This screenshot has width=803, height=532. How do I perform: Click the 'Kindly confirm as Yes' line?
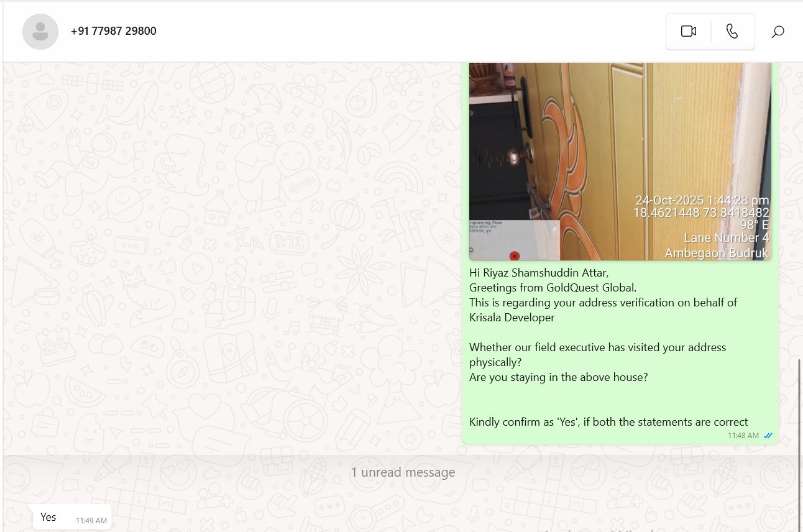tap(608, 422)
